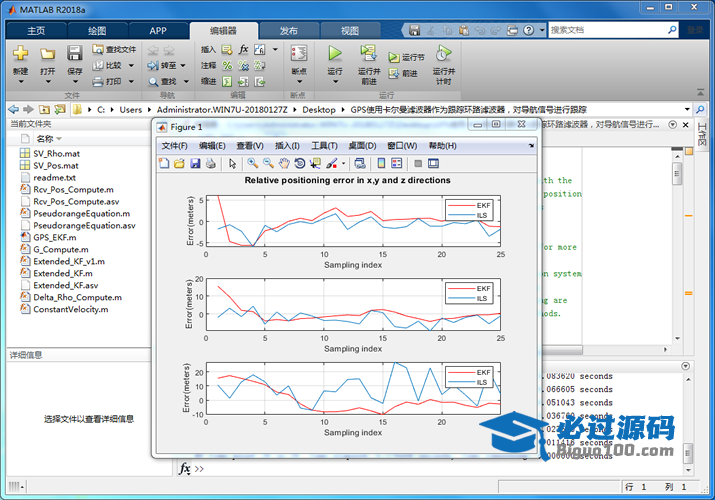The image size is (715, 500).
Task: Toggle Rotate 3D tool in Figure
Action: tap(300, 163)
